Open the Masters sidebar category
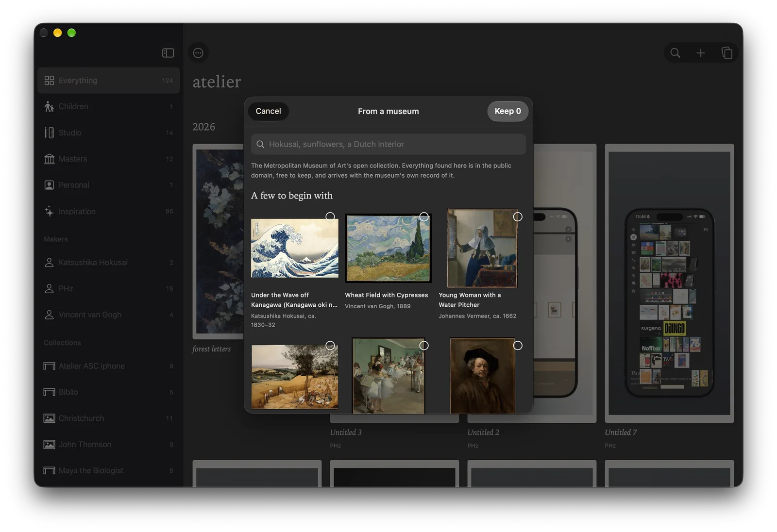Viewport: 777px width, 532px height. click(109, 159)
